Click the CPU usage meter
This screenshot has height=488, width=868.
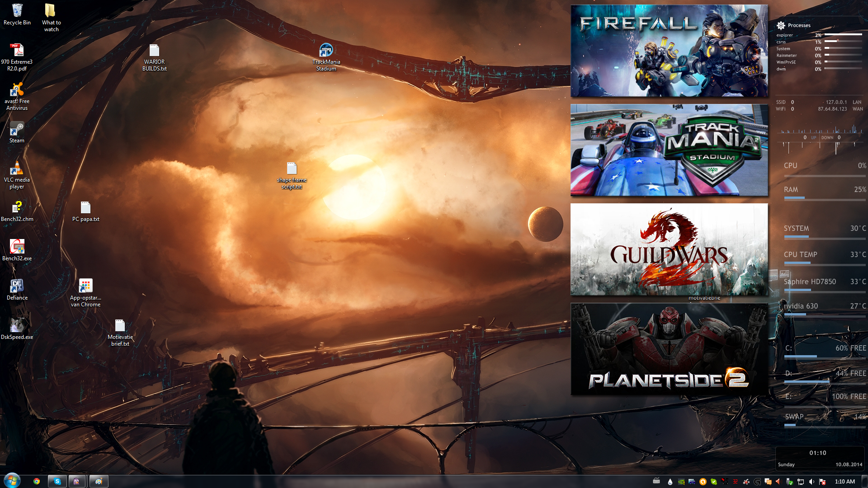(825, 170)
